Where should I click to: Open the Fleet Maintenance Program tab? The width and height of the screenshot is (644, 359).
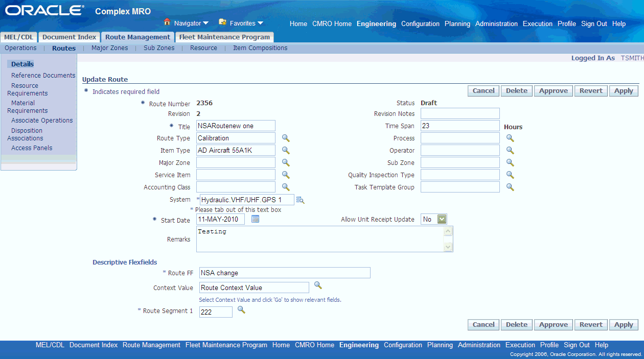point(224,37)
